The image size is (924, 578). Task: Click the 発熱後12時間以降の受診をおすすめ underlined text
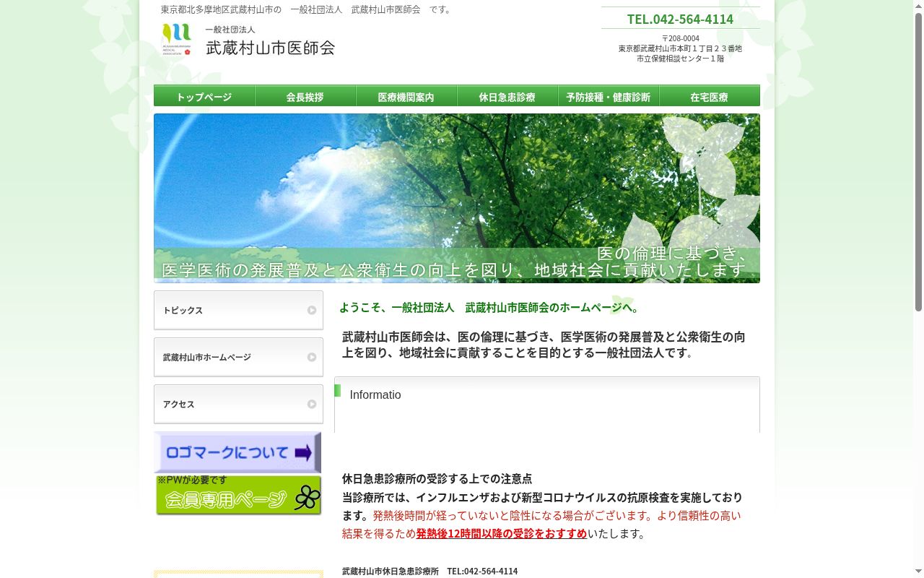coord(502,533)
